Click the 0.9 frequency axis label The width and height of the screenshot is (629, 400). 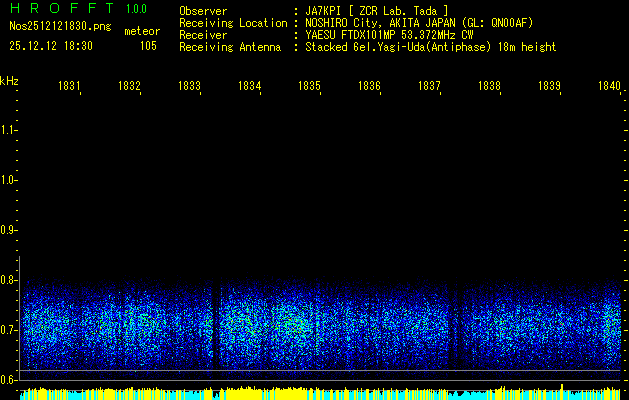tap(9, 230)
